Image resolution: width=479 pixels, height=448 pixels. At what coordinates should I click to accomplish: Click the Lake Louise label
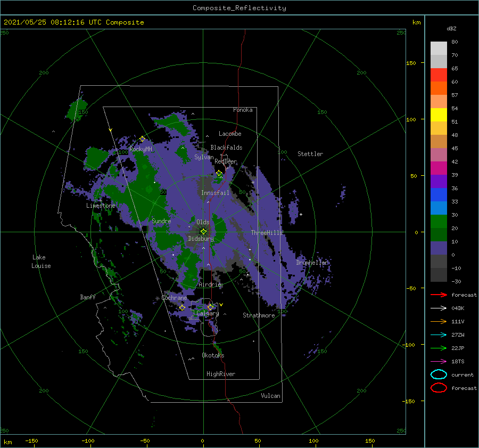coord(41,262)
